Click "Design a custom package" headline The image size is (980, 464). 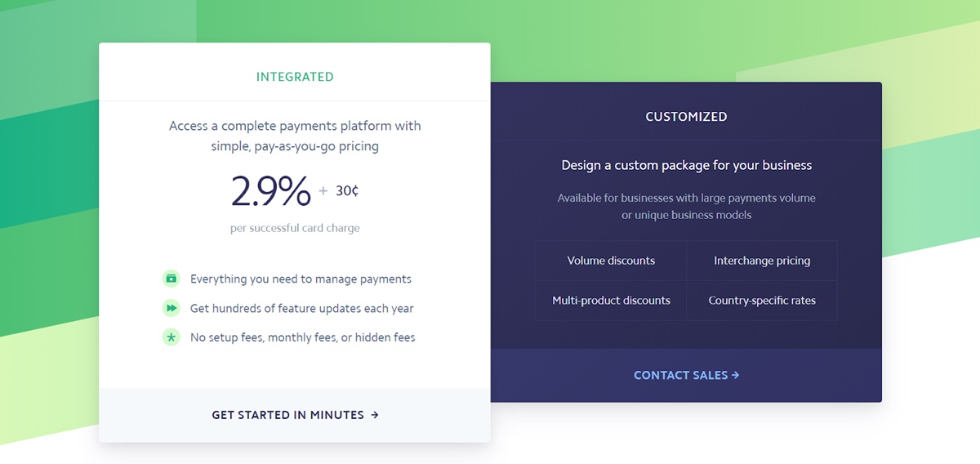point(686,165)
